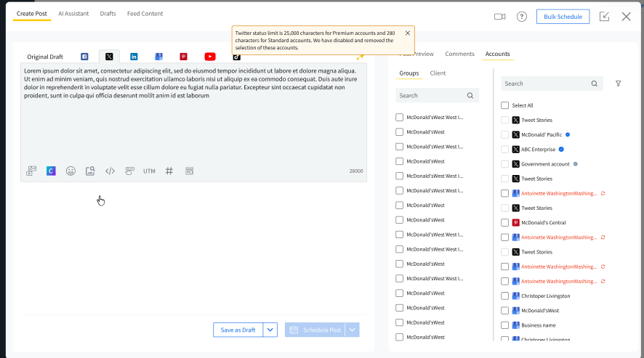Open the Comments tab
The image size is (644, 358).
pos(459,54)
